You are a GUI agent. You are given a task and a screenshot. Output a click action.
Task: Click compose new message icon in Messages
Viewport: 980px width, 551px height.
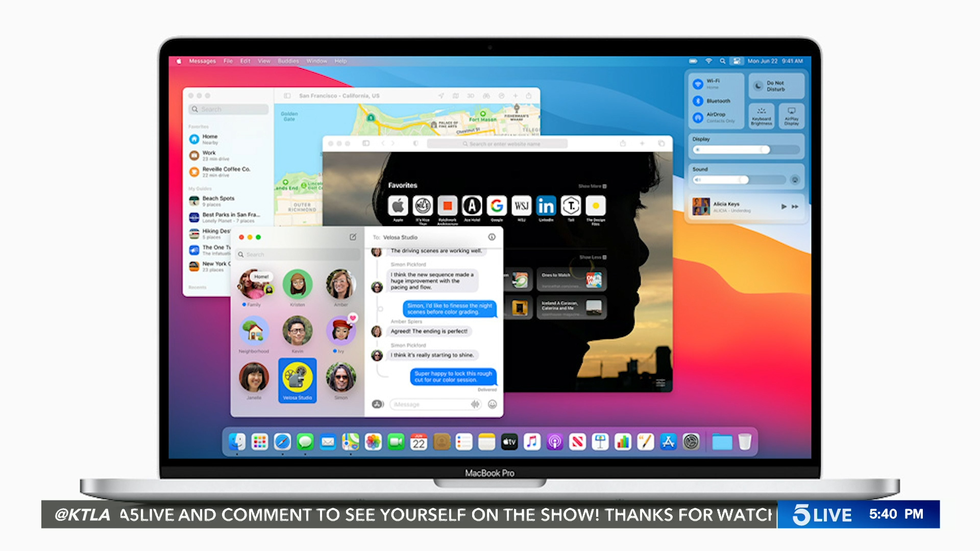(353, 237)
